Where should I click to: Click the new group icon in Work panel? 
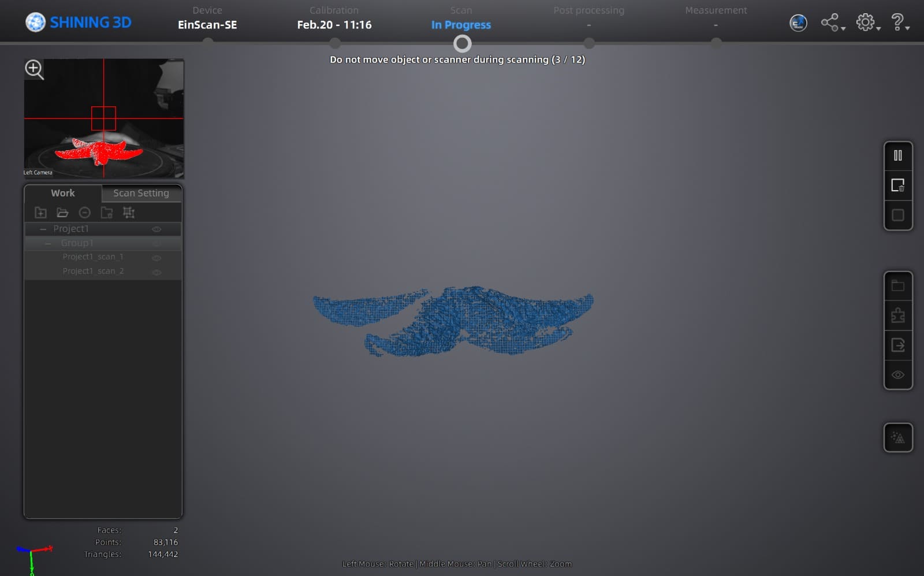(x=40, y=213)
